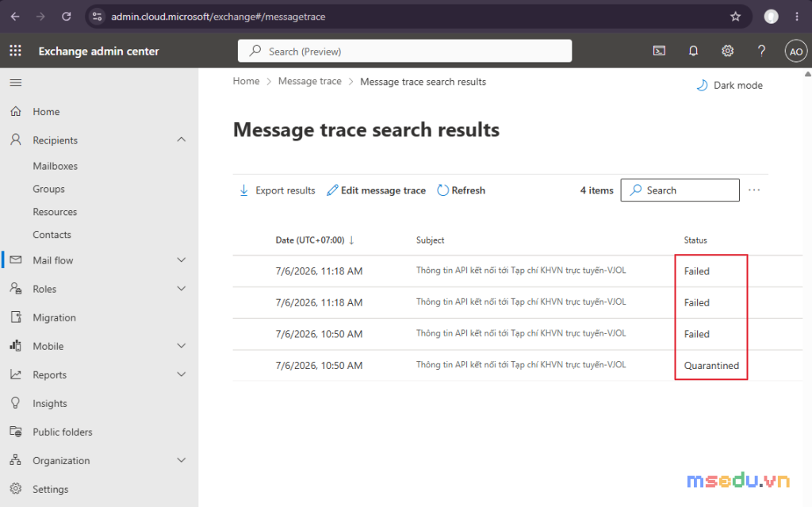This screenshot has height=507, width=812.
Task: Click the Mobile icon in sidebar
Action: click(x=16, y=346)
